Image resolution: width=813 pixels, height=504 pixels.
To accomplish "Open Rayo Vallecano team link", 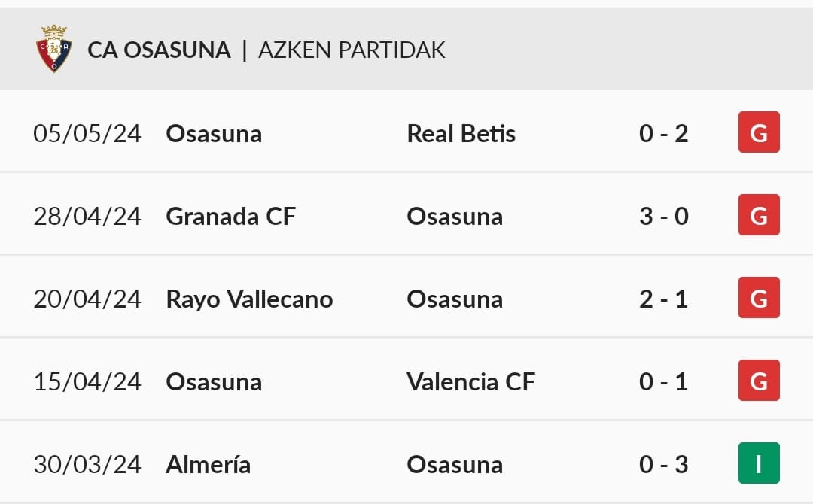I will click(249, 299).
